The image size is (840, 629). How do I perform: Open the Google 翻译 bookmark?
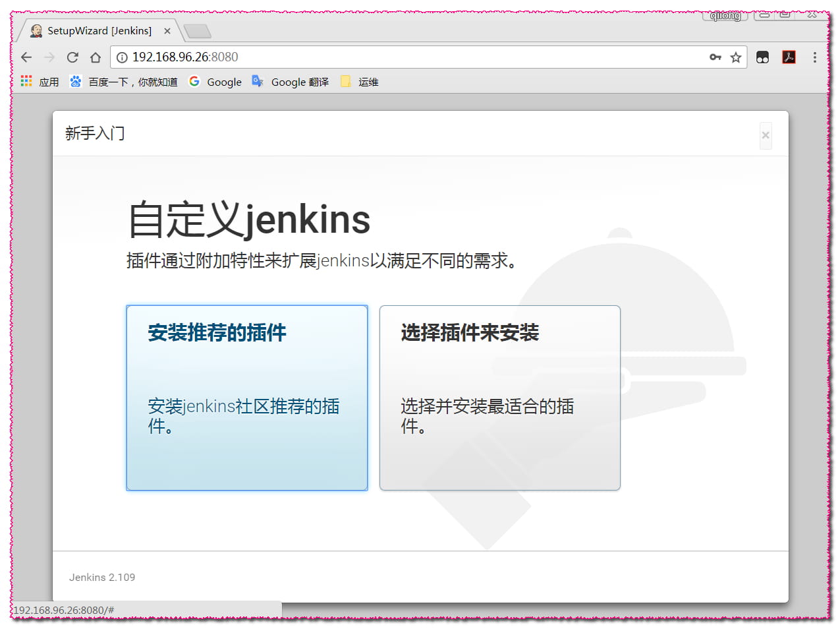[291, 82]
